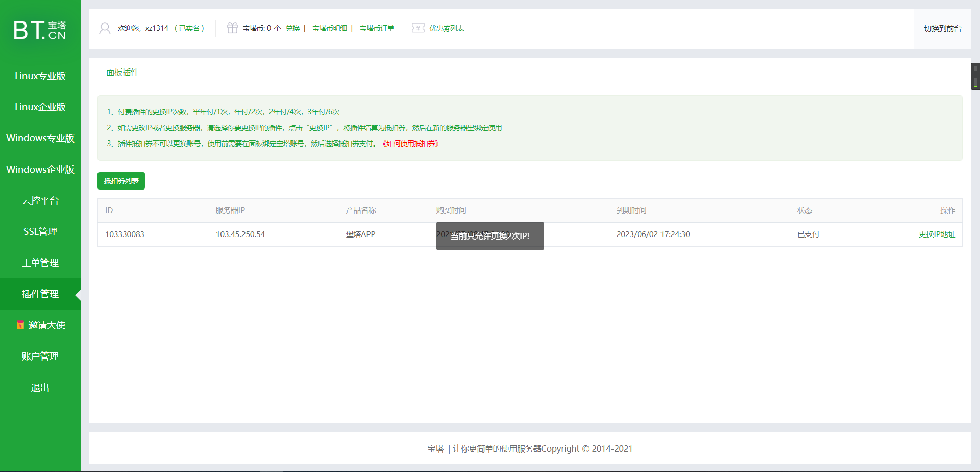Open Windows企业版 in sidebar

coord(40,169)
